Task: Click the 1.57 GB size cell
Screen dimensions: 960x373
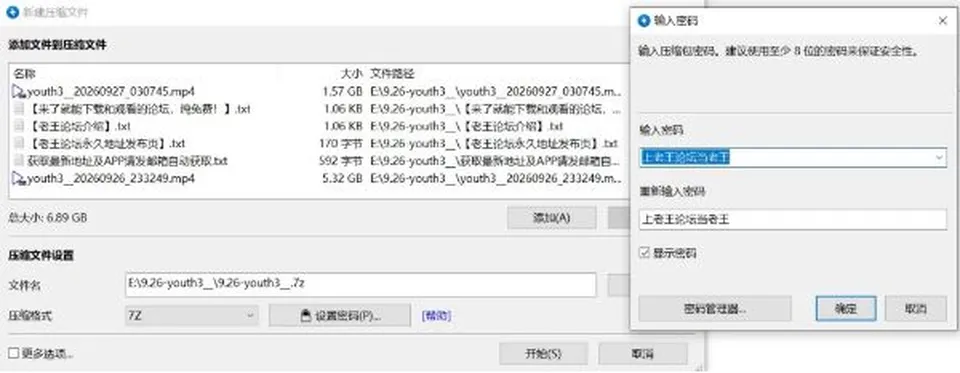Action: [342, 92]
